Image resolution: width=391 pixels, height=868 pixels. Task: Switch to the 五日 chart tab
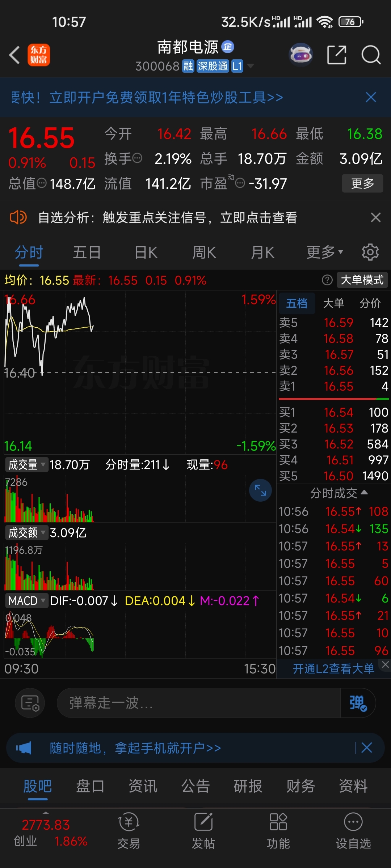(x=87, y=252)
